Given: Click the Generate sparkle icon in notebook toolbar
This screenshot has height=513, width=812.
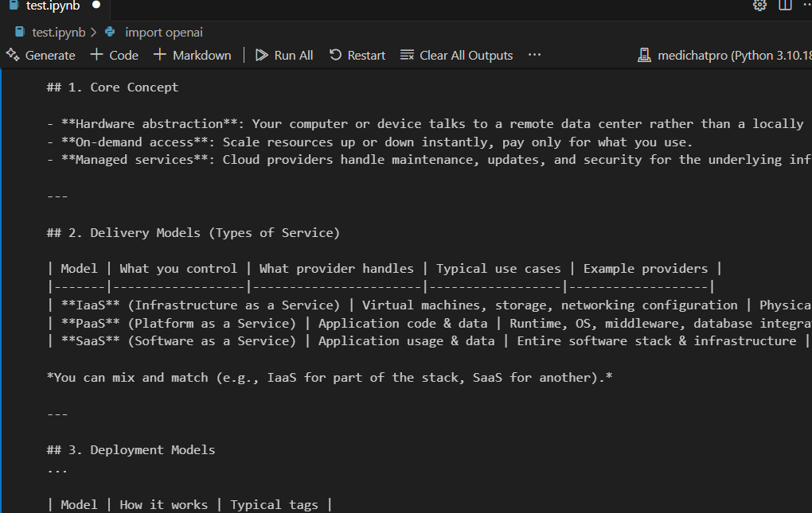Looking at the screenshot, I should pos(13,55).
